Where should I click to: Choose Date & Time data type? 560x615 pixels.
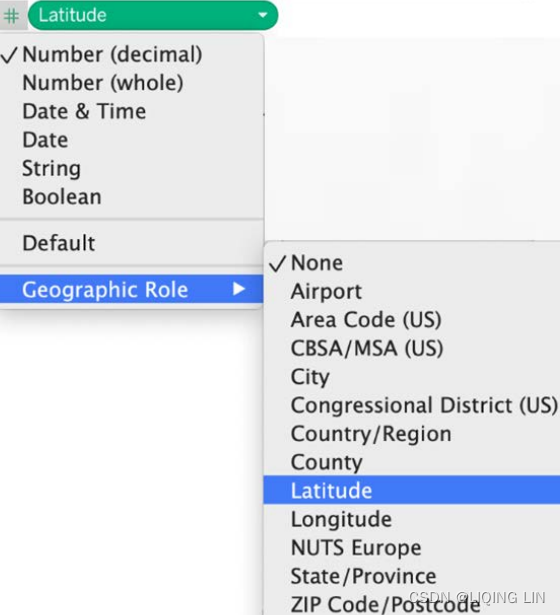132,111
